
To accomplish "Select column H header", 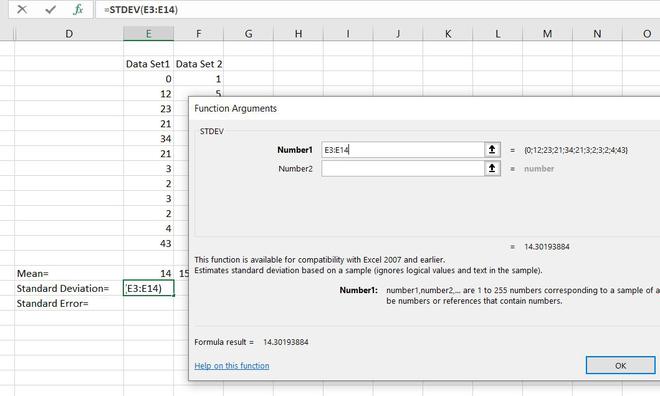I will tap(298, 34).
